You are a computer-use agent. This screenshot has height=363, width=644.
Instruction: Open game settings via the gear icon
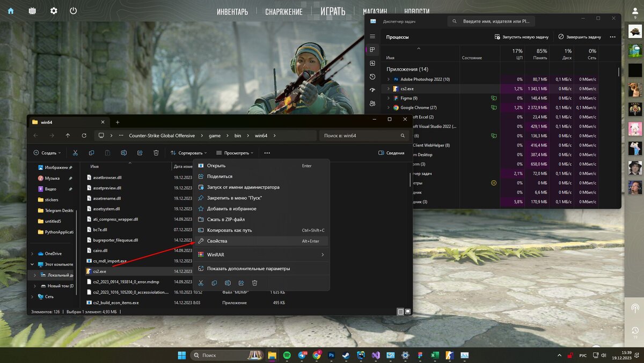click(x=54, y=11)
